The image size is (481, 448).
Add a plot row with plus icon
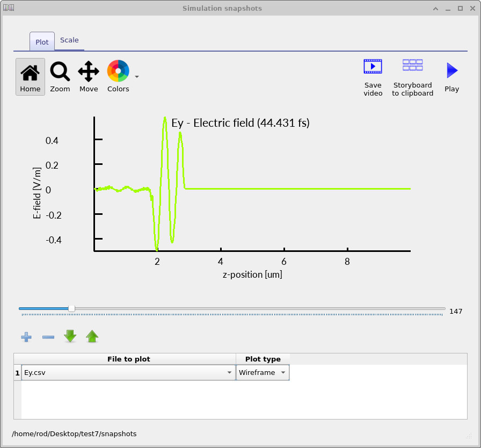tap(26, 337)
